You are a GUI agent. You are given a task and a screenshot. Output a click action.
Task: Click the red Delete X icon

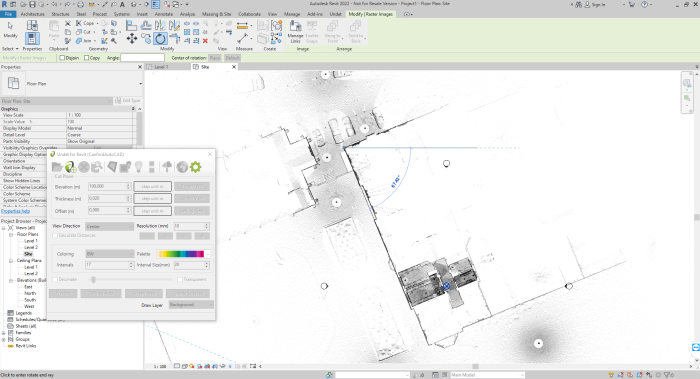205,41
